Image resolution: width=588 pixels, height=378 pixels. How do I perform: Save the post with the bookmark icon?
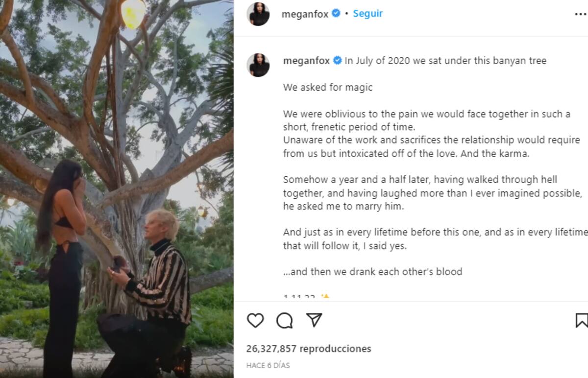581,320
